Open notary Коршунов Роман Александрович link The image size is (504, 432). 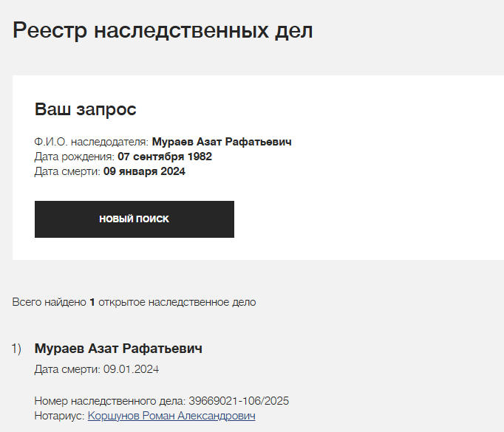pos(171,416)
